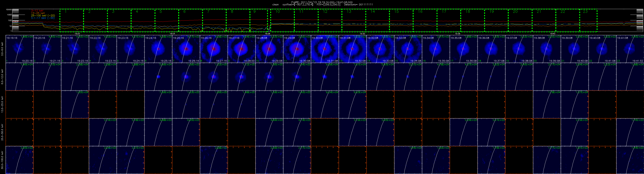
Task: Select the 6.0-12.0 keV image for interval 8
Action: pyautogui.click(x=214, y=76)
